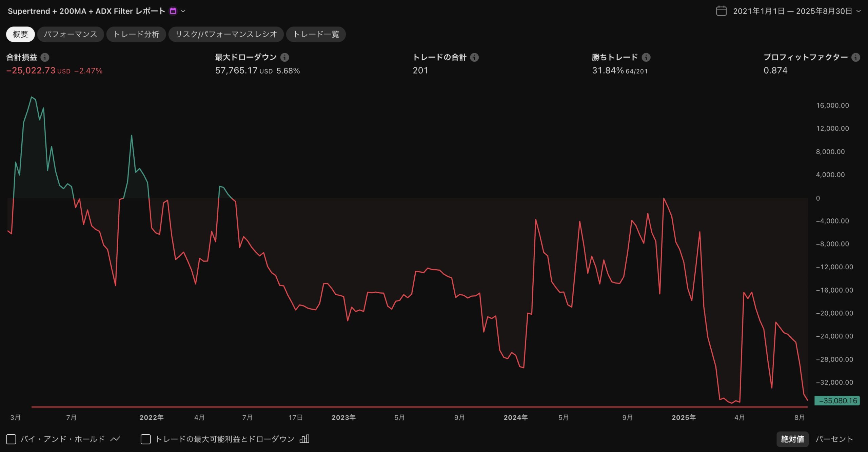Screen dimensions: 868x452
Task: Switch chart display to パーセント
Action: pos(834,439)
